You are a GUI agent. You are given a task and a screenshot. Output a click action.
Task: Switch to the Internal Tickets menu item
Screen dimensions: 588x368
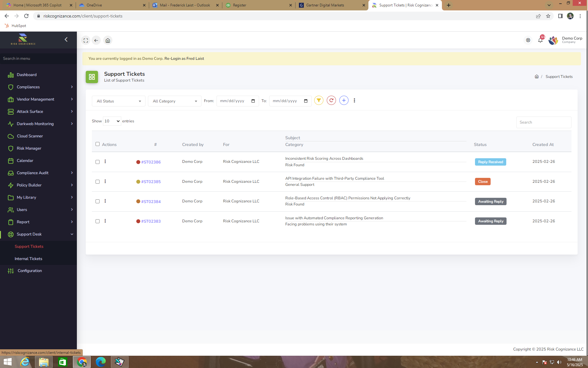tap(28, 259)
